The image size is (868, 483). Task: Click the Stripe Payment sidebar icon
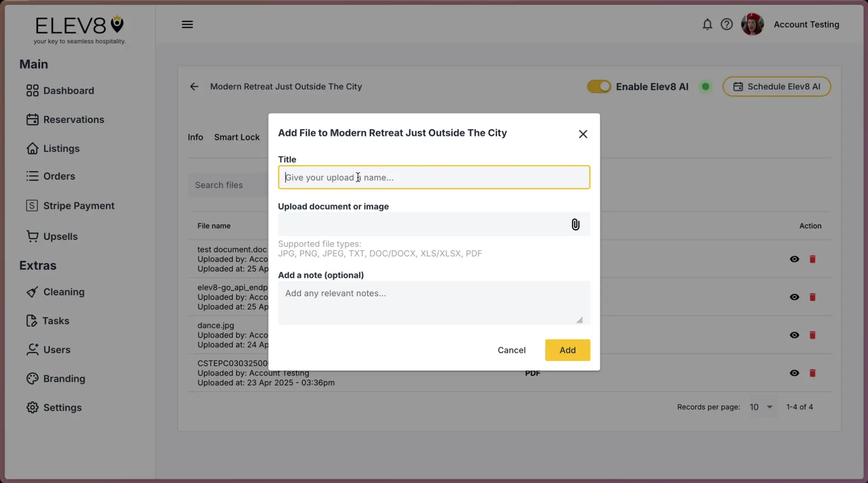tap(32, 205)
